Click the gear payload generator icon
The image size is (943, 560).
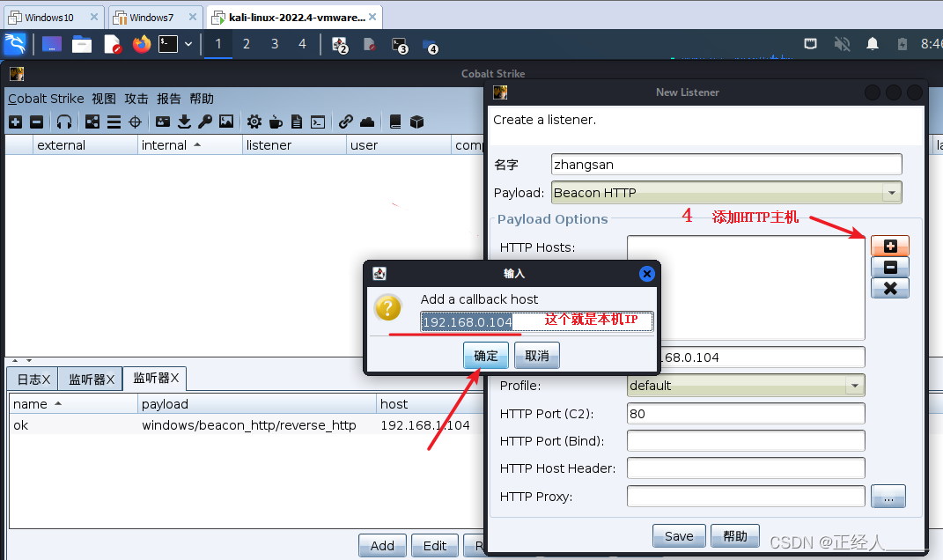pos(254,122)
